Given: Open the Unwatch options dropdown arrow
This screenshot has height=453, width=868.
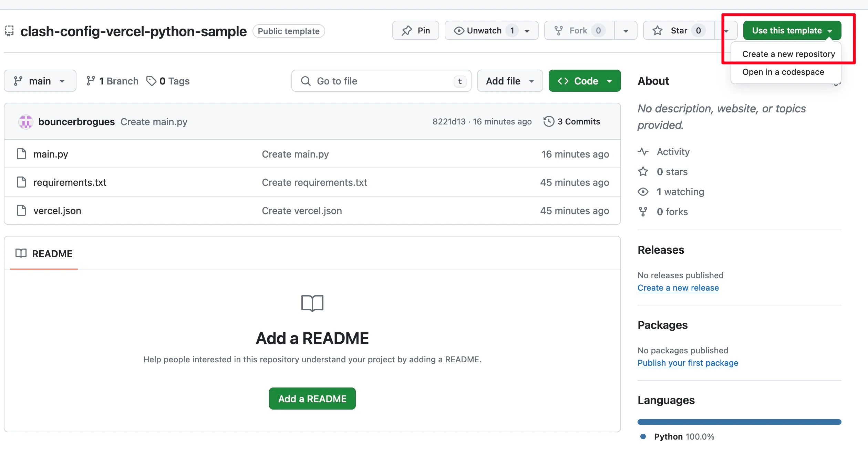Looking at the screenshot, I should (x=527, y=31).
